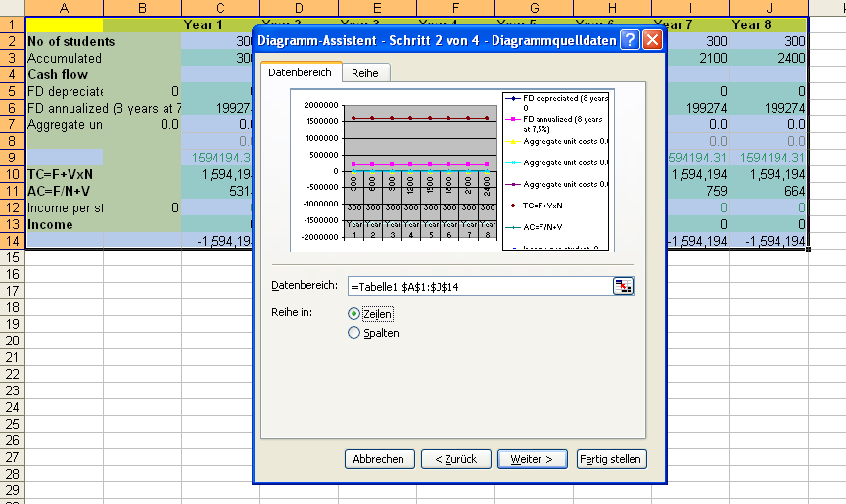Click the 'No of students' cell

click(x=65, y=41)
